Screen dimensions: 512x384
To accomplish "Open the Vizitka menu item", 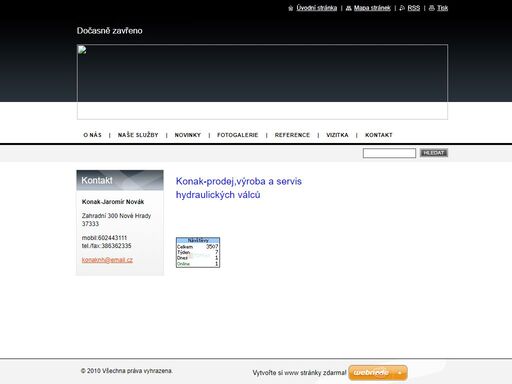I will click(x=337, y=135).
